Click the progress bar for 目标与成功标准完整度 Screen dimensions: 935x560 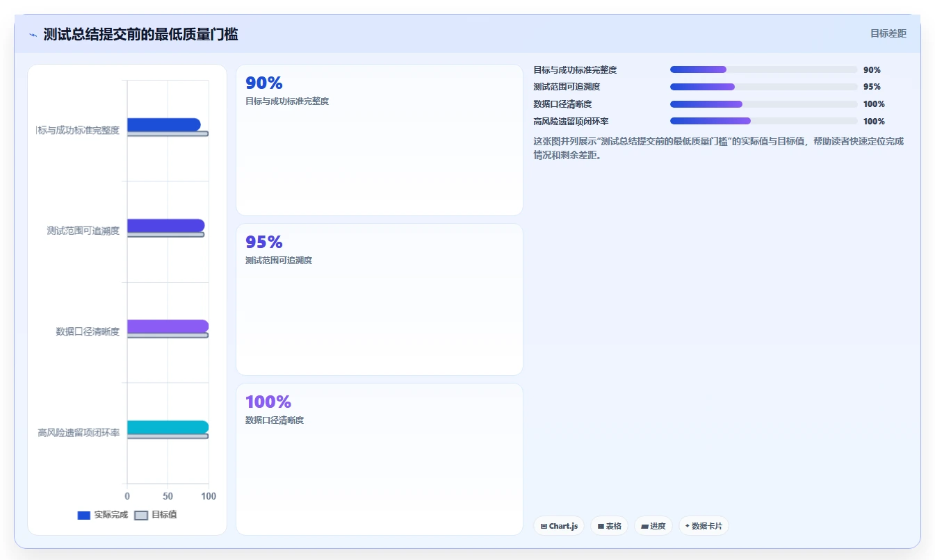763,69
